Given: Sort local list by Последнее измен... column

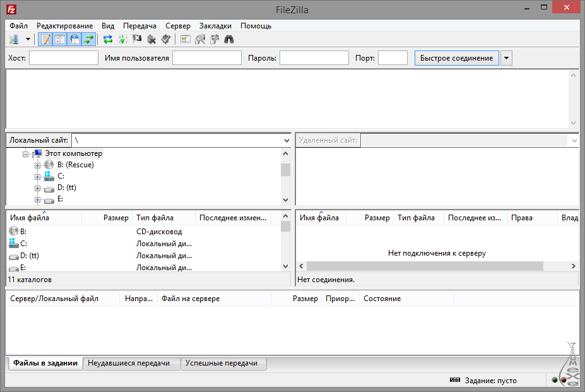Looking at the screenshot, I should coord(233,218).
